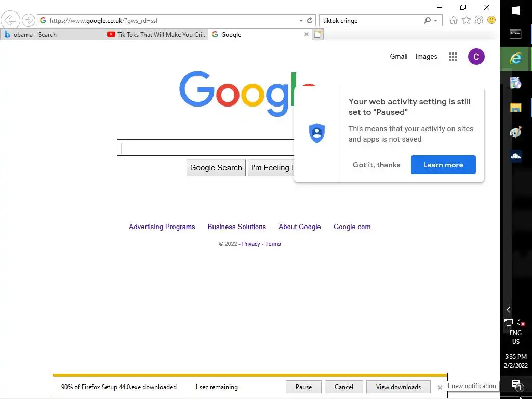Viewport: 532px width, 399px height.
Task: Click '90% of Firefox Setup 44.0.exe downloaded' text
Action: pyautogui.click(x=119, y=387)
